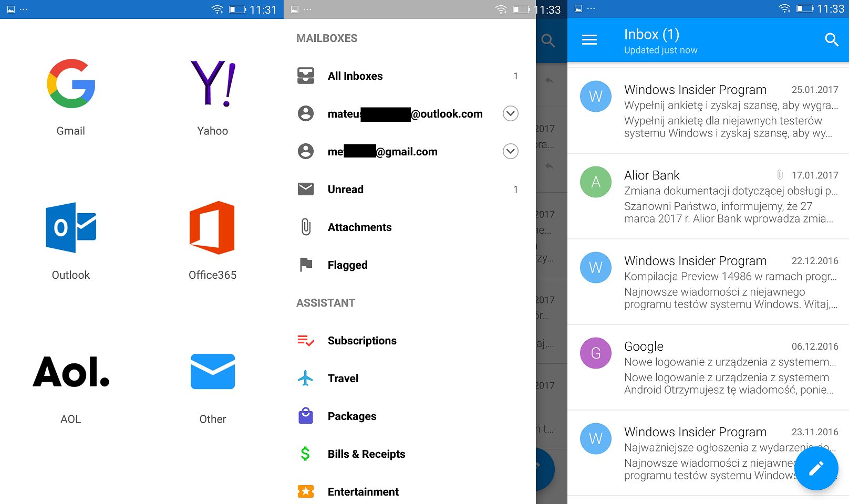The height and width of the screenshot is (504, 849).
Task: Select the AOL label
Action: tap(71, 419)
